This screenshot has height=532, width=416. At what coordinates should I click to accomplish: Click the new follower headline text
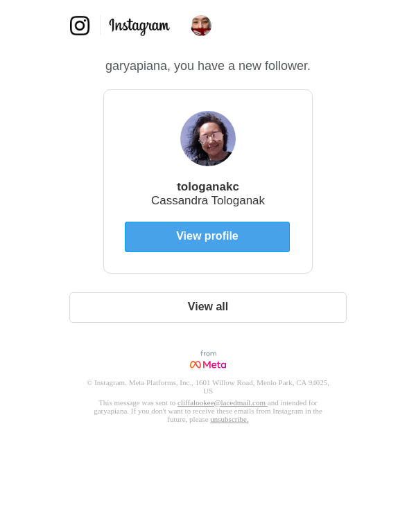point(208,66)
